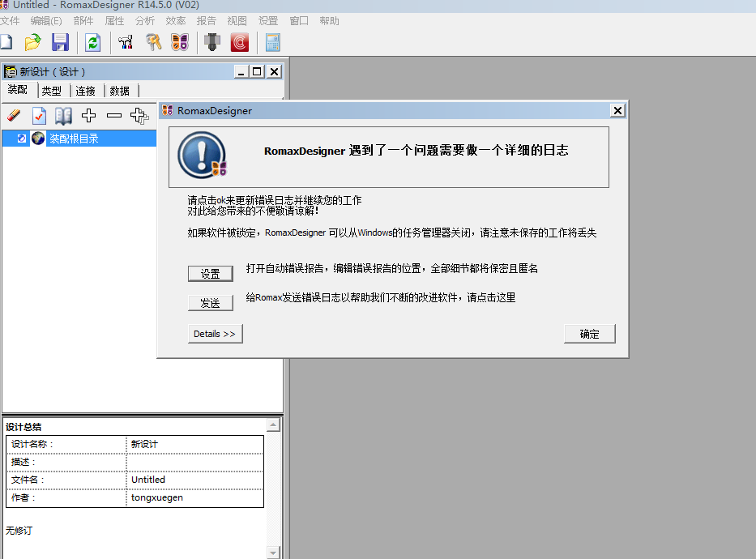Click the down arrow of summary scrollbar
The height and width of the screenshot is (559, 756).
[x=273, y=553]
